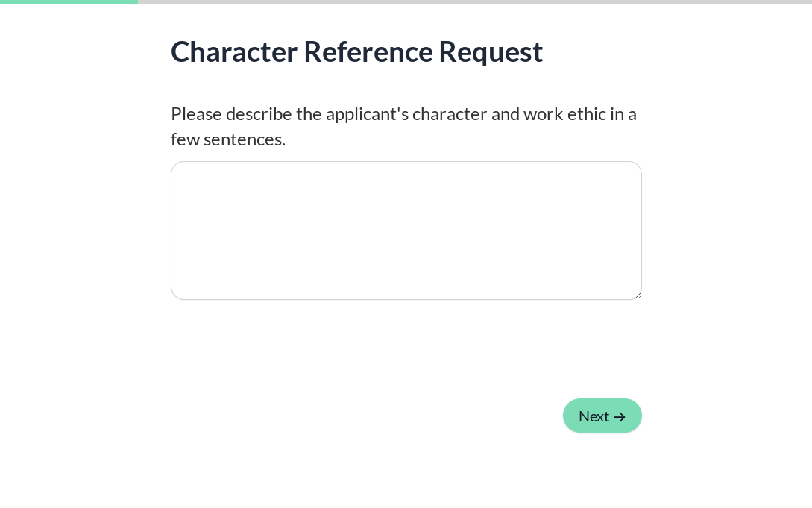Image resolution: width=812 pixels, height=508 pixels.
Task: Grab the text area resize handle
Action: click(637, 295)
